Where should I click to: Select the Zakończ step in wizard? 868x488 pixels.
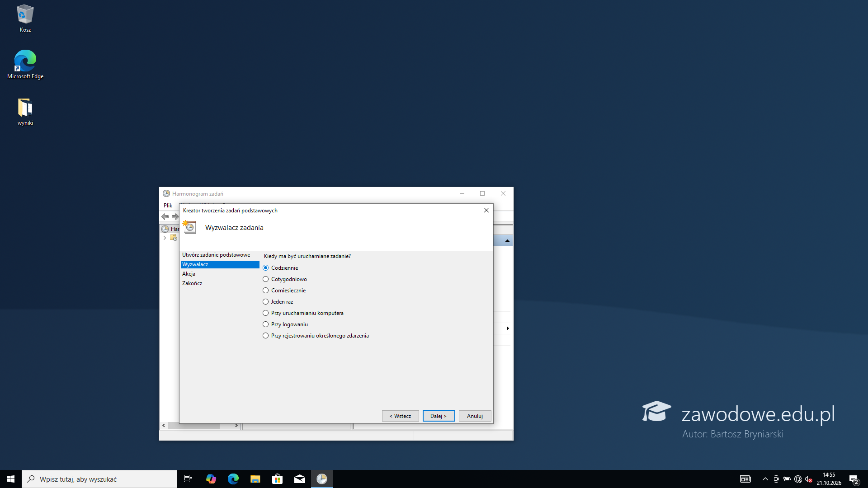click(192, 283)
